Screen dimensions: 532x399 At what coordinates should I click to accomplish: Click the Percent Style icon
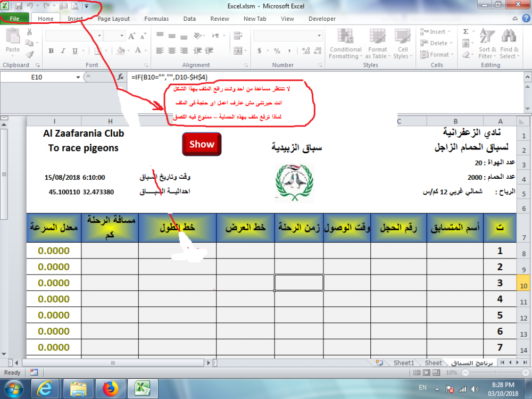277,51
